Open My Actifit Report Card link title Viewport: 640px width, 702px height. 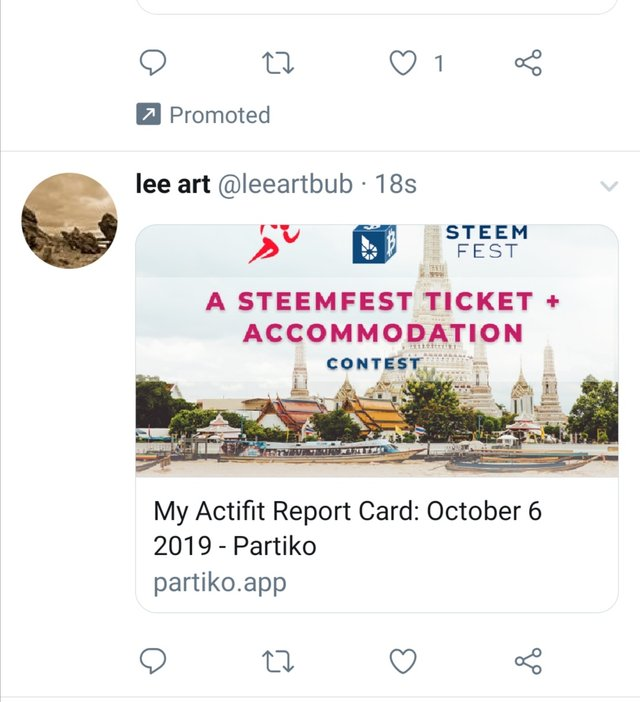click(346, 528)
